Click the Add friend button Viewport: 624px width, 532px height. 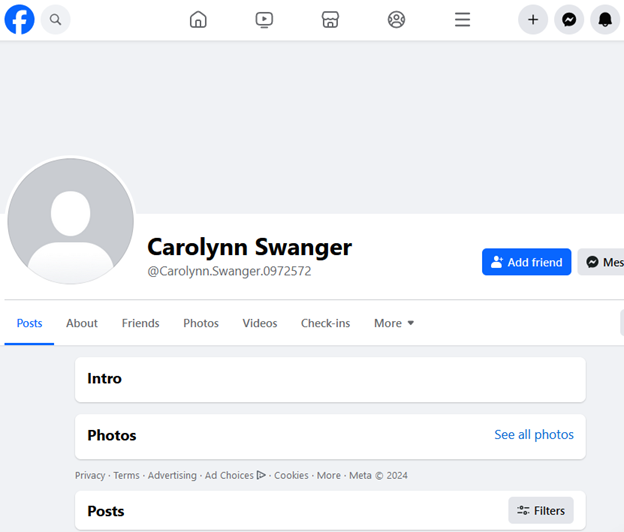[x=526, y=262]
